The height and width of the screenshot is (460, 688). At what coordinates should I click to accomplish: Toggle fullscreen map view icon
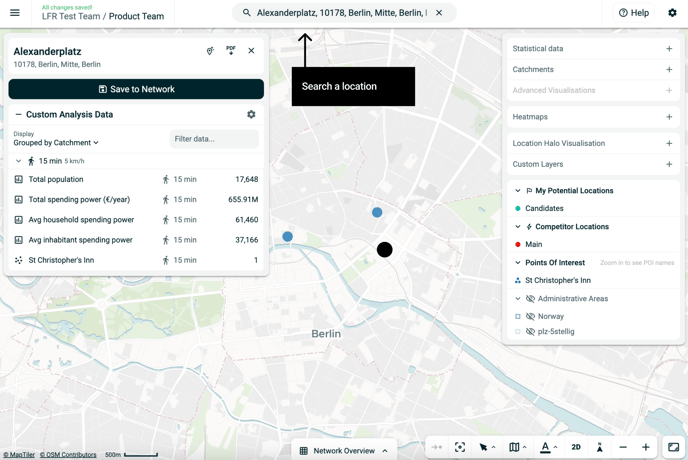pos(674,447)
